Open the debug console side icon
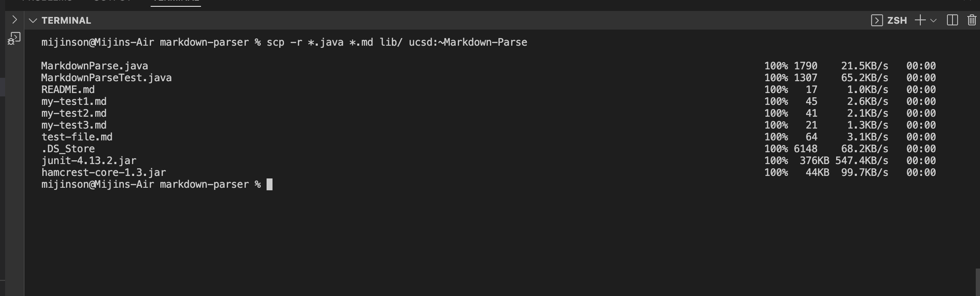Image resolution: width=980 pixels, height=296 pixels. (14, 39)
